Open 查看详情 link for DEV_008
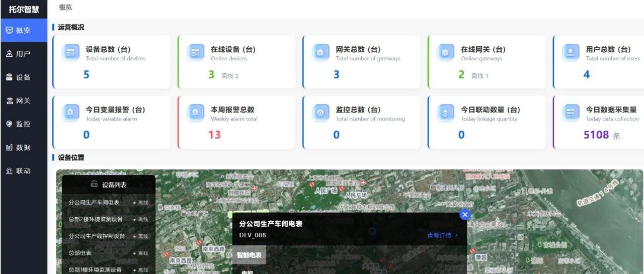 (x=443, y=235)
